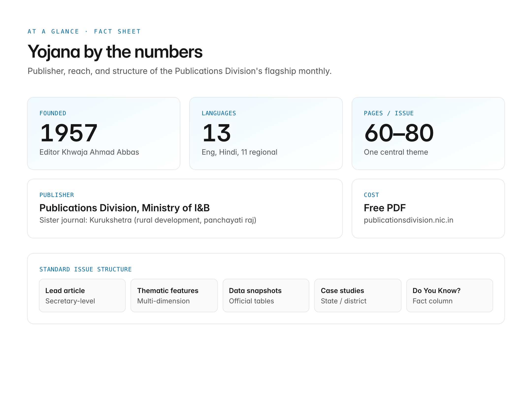Click the COST label
Viewport: 532px width, 394px height.
click(x=371, y=195)
